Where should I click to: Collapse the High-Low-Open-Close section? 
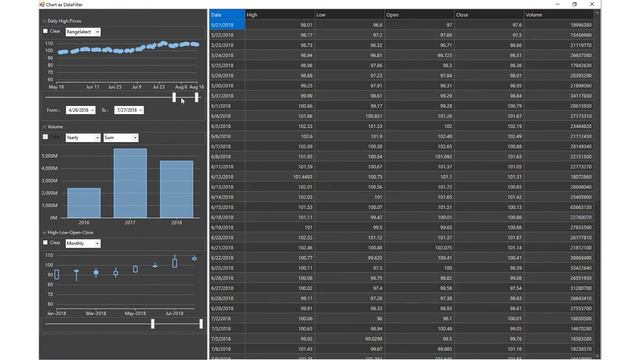(x=44, y=233)
